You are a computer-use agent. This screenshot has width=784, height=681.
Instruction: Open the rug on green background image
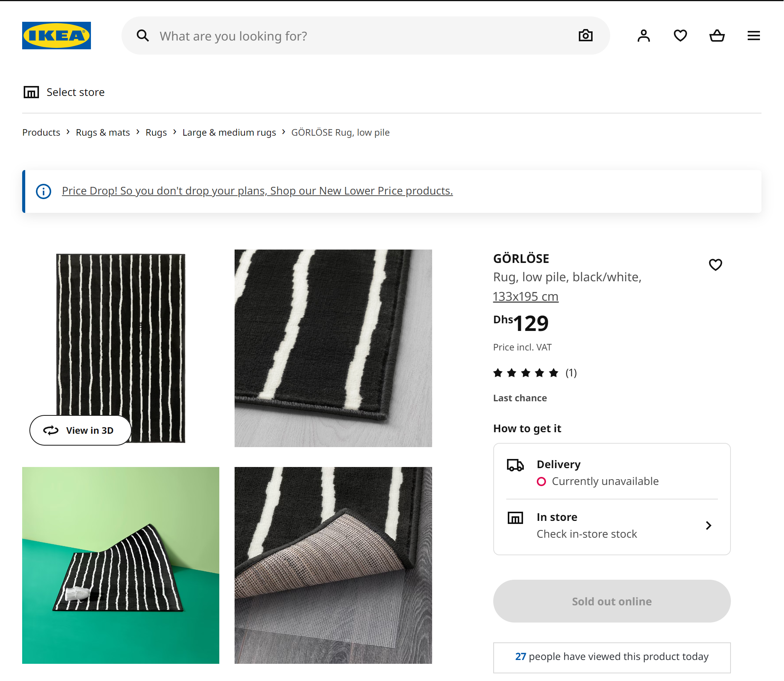click(x=121, y=565)
